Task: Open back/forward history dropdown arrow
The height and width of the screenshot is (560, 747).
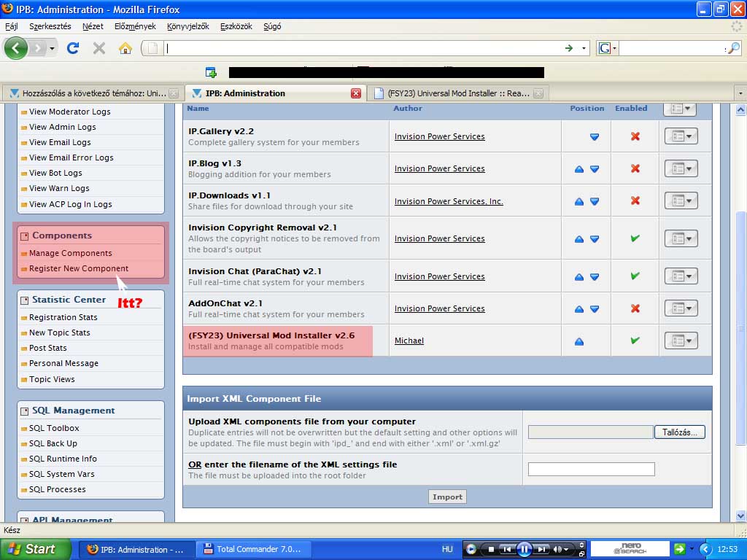Action: [52, 48]
